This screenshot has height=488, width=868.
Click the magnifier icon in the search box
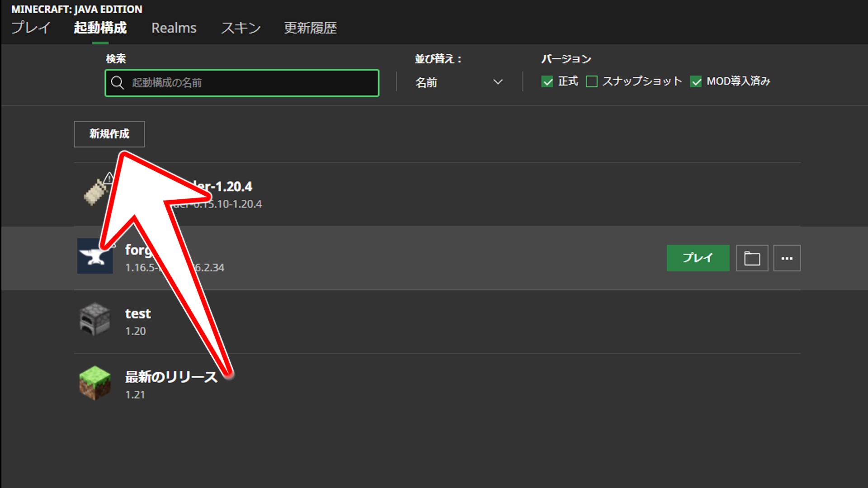coord(117,83)
